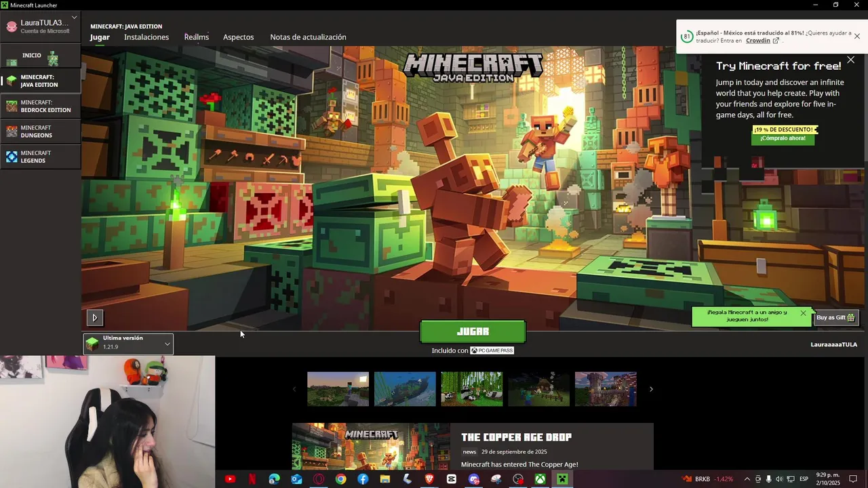Open Netflix from the taskbar
868x488 pixels.
click(x=252, y=479)
